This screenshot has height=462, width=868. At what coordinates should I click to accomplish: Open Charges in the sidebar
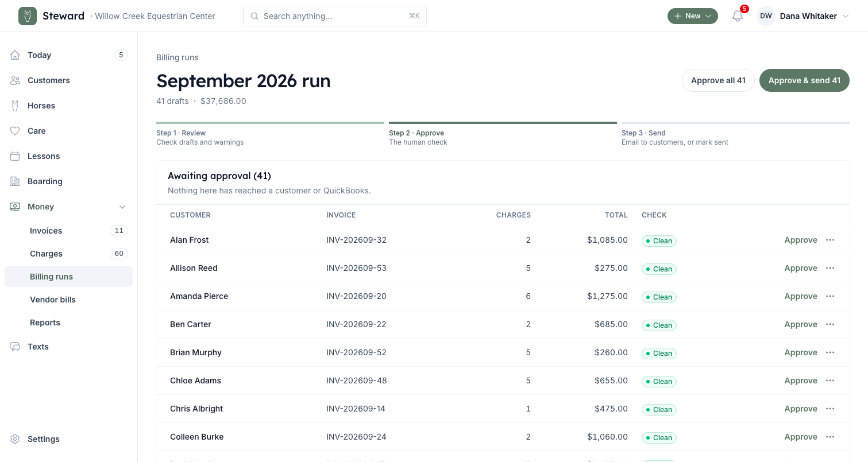[x=68, y=254]
